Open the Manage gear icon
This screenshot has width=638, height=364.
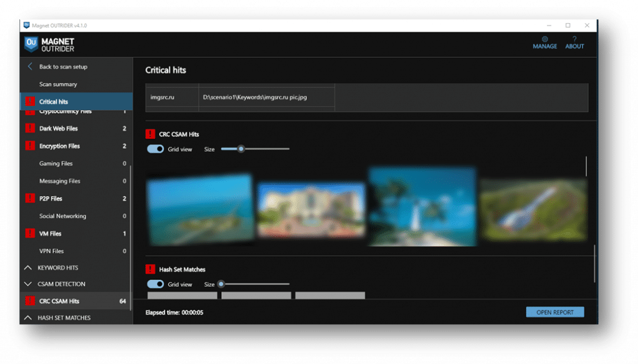coord(545,39)
